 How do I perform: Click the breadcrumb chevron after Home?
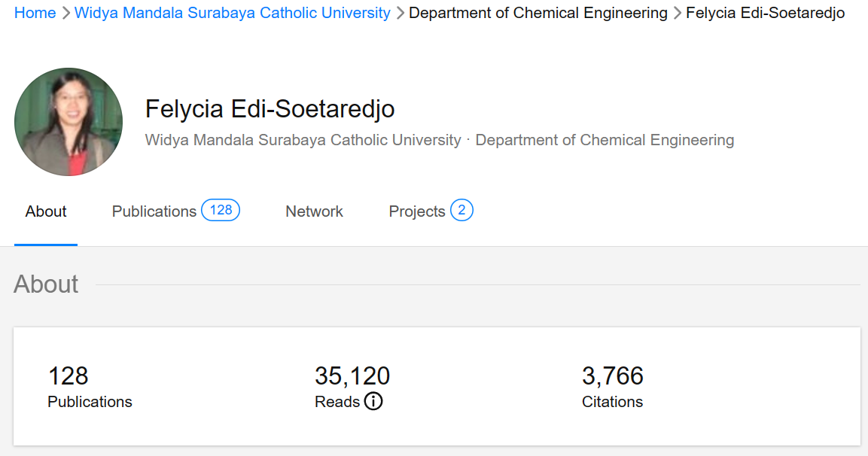[x=65, y=13]
